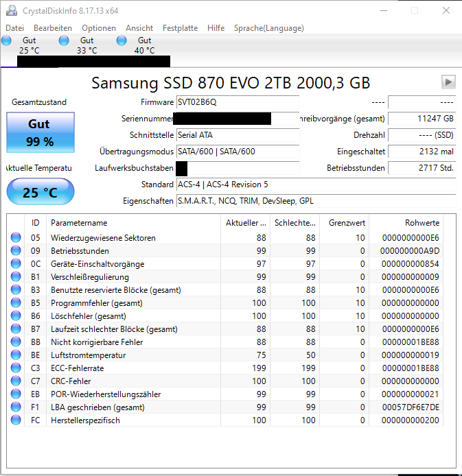
Task: Click the ID column header
Action: click(x=35, y=223)
